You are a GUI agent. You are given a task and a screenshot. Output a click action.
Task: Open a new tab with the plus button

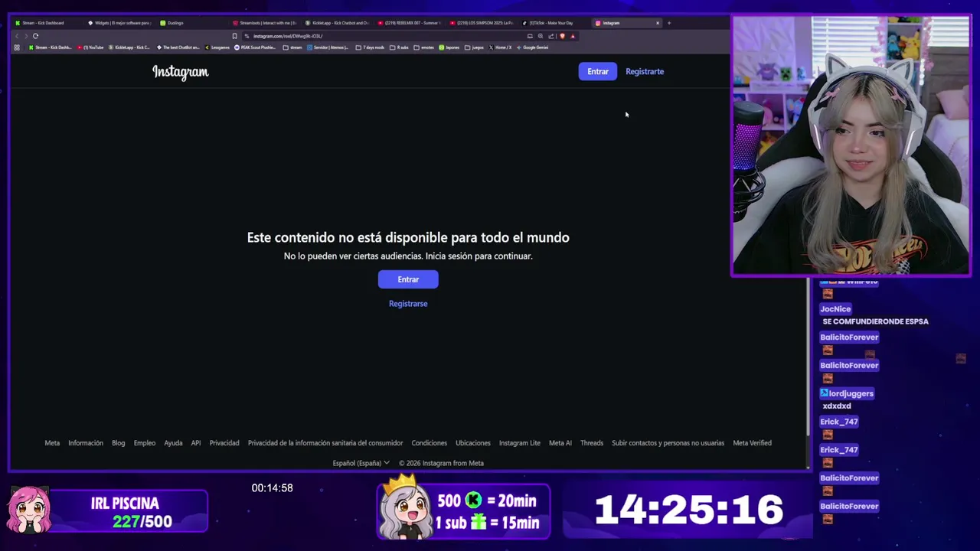(x=669, y=23)
